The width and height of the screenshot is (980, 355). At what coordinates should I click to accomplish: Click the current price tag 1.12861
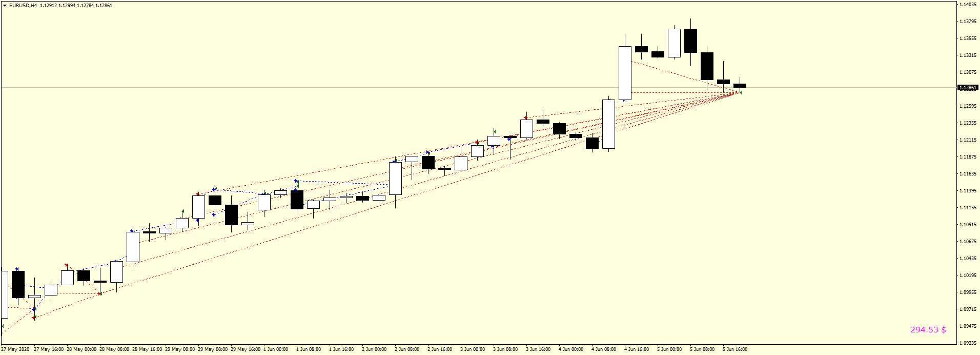pos(968,88)
